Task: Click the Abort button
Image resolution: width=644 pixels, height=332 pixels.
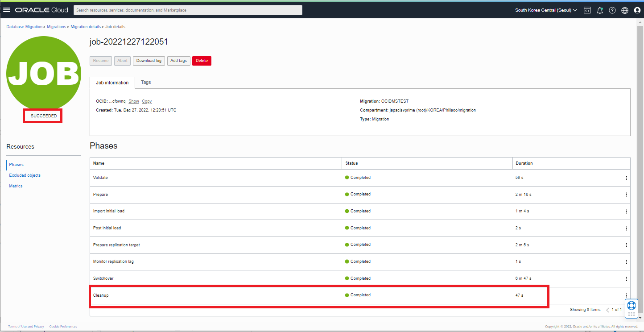Action: tap(123, 61)
